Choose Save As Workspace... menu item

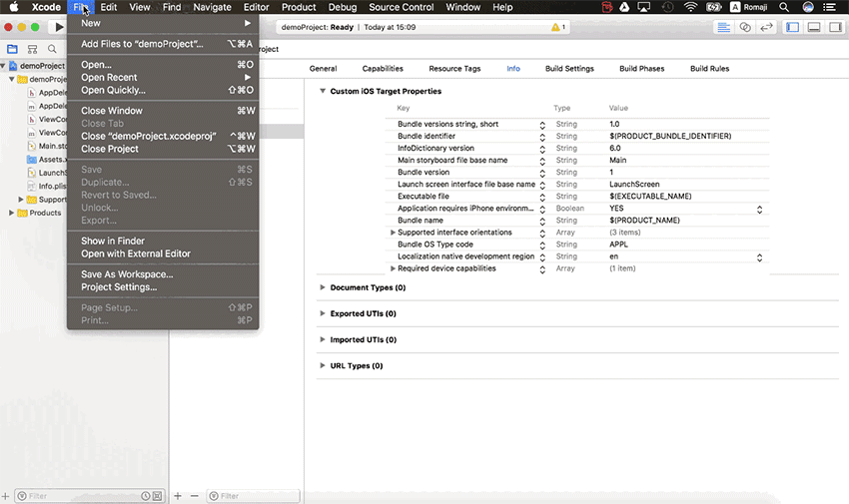click(163, 274)
